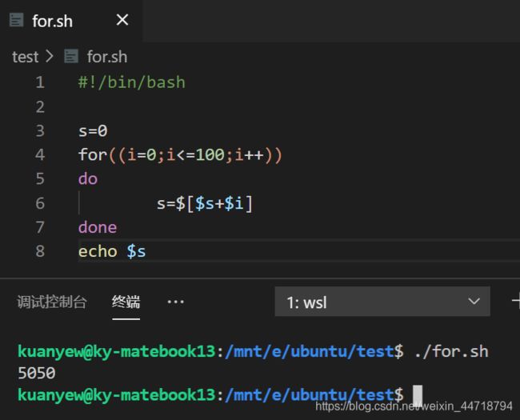This screenshot has width=520, height=420.
Task: Click the '#!/bin/bash' shebang line
Action: pyautogui.click(x=132, y=82)
